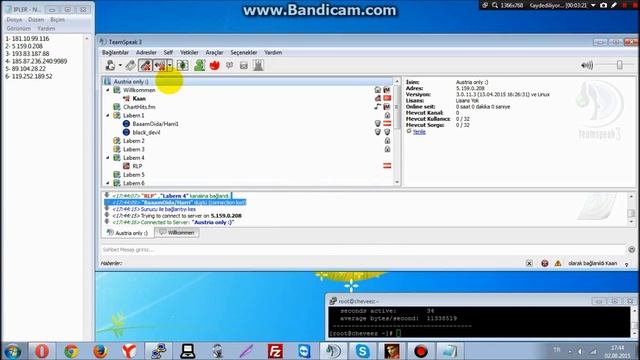The width and height of the screenshot is (640, 360).
Task: Open the TeamSpeak Yardım menu
Action: pyautogui.click(x=273, y=52)
